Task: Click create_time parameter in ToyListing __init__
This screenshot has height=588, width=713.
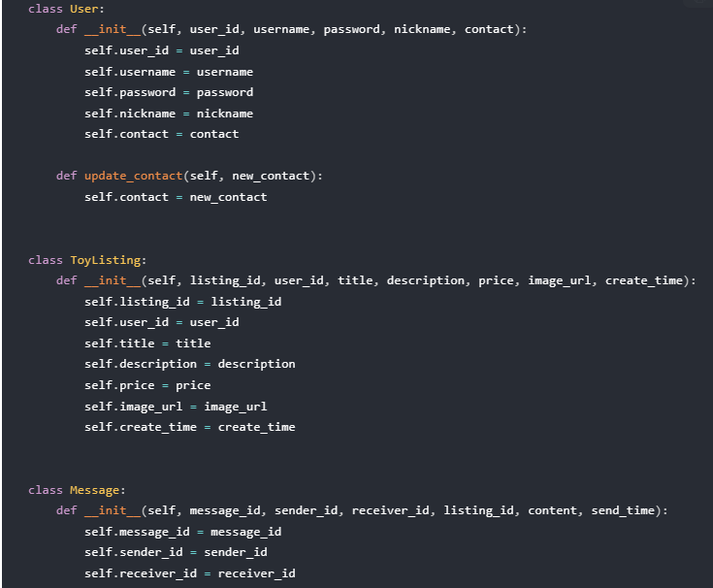Action: coord(643,280)
